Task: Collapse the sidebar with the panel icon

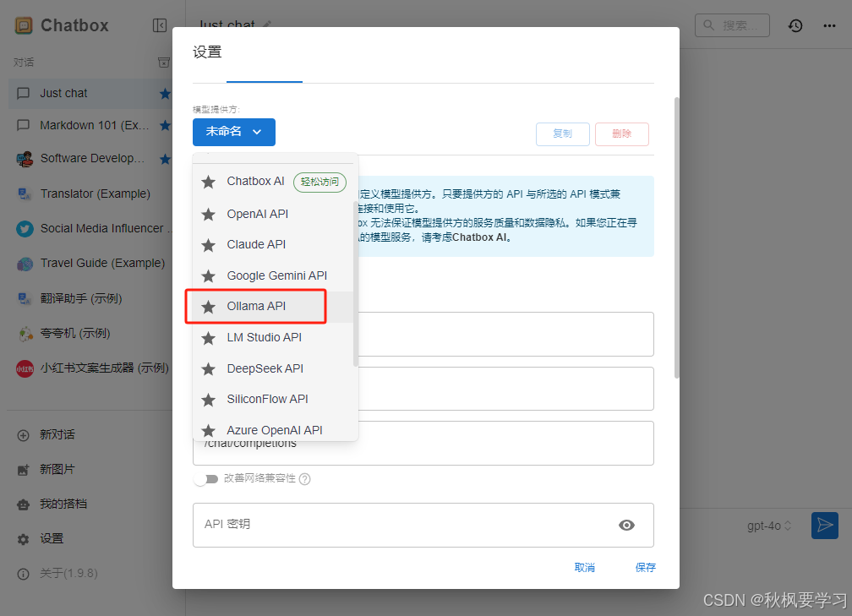Action: coord(160,25)
